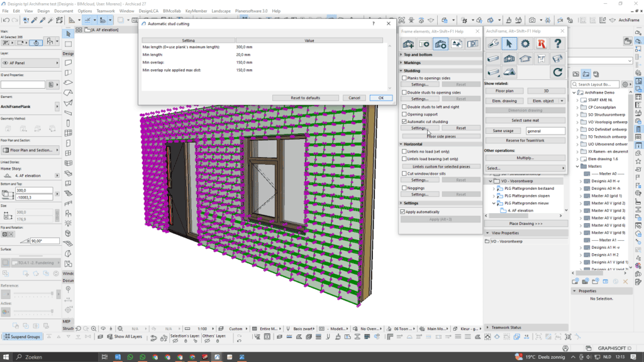Open the gear settings icon in ArchiFrame palette

[525, 43]
